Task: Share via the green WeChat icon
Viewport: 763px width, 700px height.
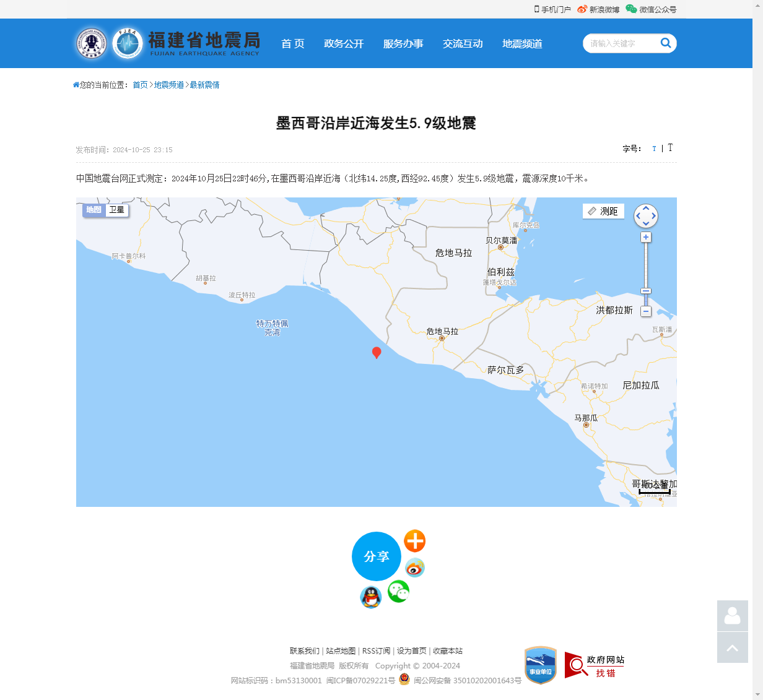Action: [x=398, y=592]
